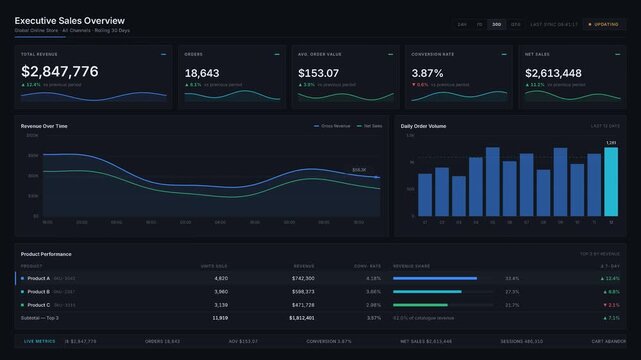Image resolution: width=641 pixels, height=360 pixels.
Task: Click the $2,847,776 total revenue value
Action: (60, 72)
